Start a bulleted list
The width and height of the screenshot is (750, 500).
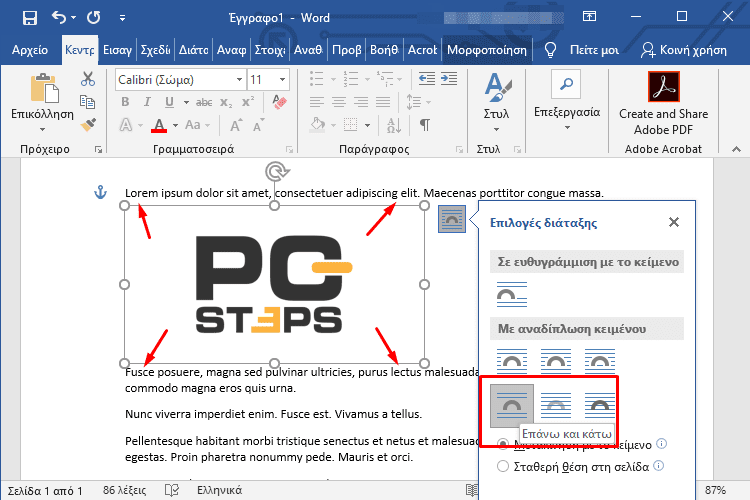(317, 78)
